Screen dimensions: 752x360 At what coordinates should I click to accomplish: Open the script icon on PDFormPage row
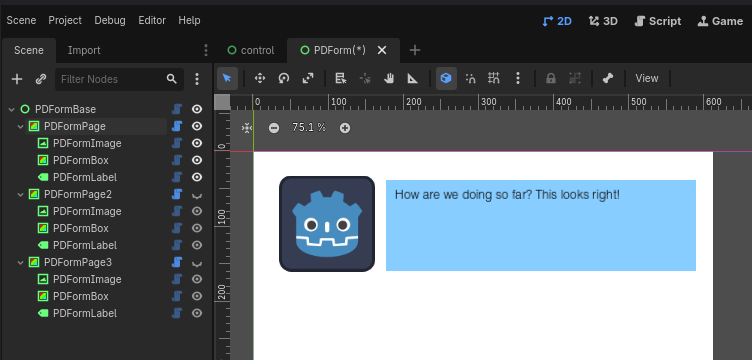coord(177,126)
